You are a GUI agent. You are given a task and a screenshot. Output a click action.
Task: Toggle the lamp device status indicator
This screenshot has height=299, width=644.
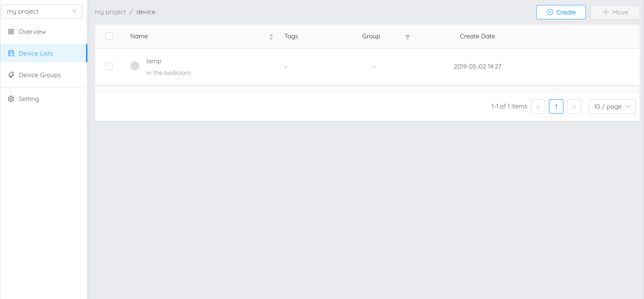(x=135, y=66)
